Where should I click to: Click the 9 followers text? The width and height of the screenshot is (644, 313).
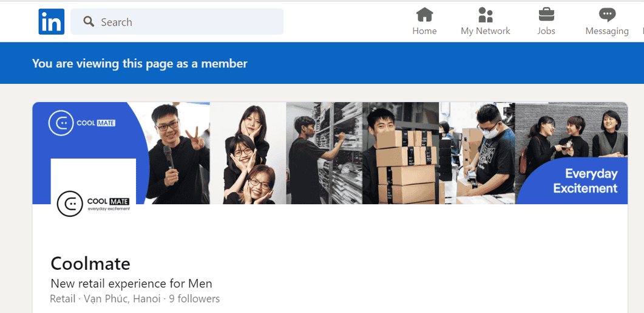[194, 299]
